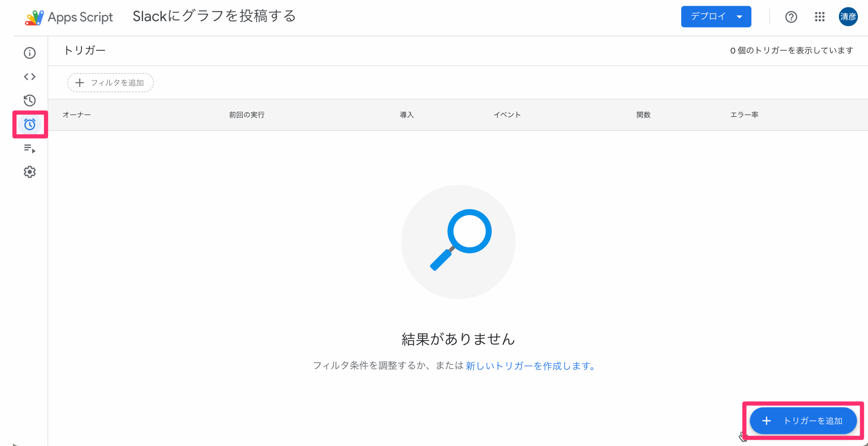Open the Executions list icon in sidebar
The image size is (868, 446).
[29, 148]
